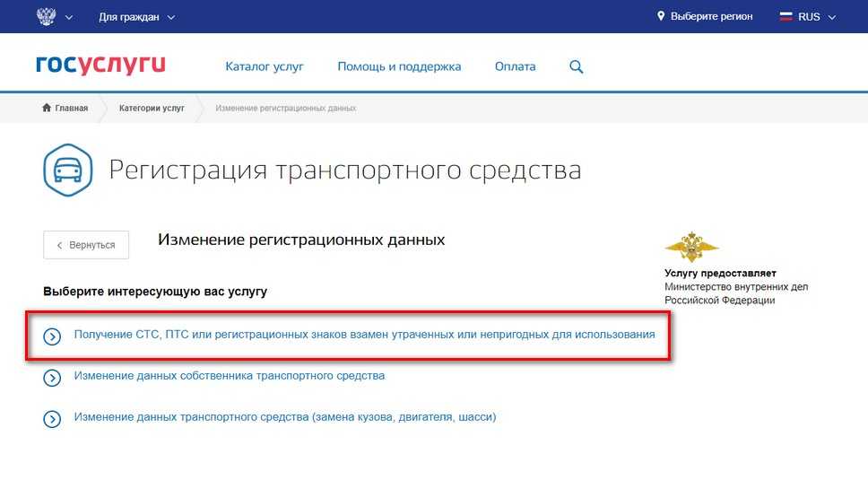Image resolution: width=868 pixels, height=489 pixels.
Task: Click arrow icon beside "Изменение данных собственника"
Action: (52, 378)
